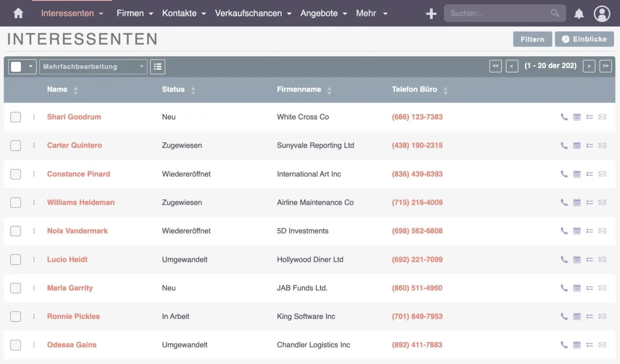This screenshot has height=364, width=620.
Task: Open the calendar icon for Carter Quintero
Action: 577,146
